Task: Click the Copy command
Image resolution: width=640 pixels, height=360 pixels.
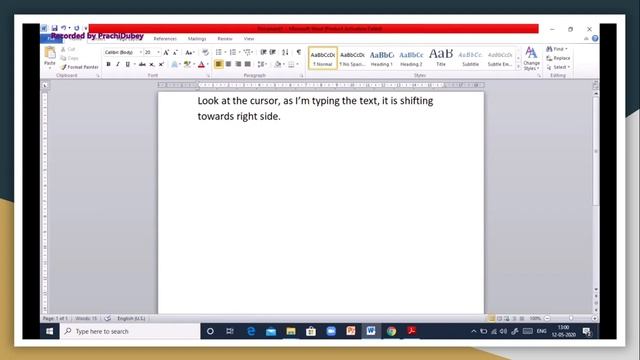Action: pos(70,58)
